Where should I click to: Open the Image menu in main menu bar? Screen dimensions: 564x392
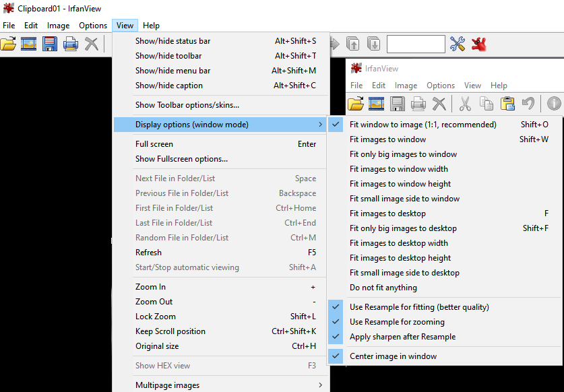pos(58,26)
